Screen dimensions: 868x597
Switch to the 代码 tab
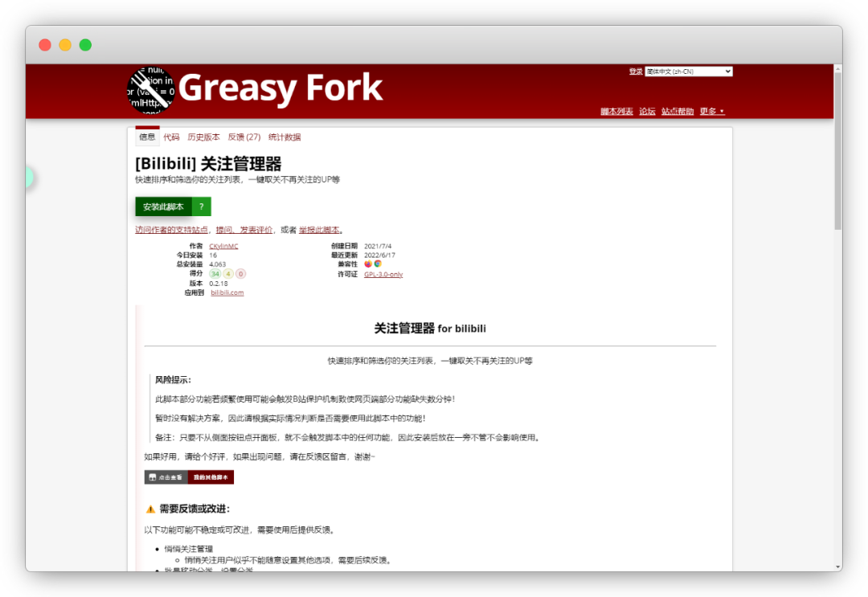pos(171,137)
